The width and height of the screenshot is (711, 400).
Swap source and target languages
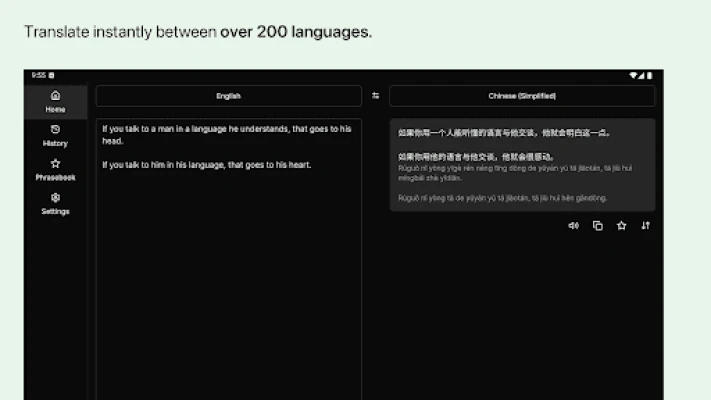pyautogui.click(x=375, y=96)
